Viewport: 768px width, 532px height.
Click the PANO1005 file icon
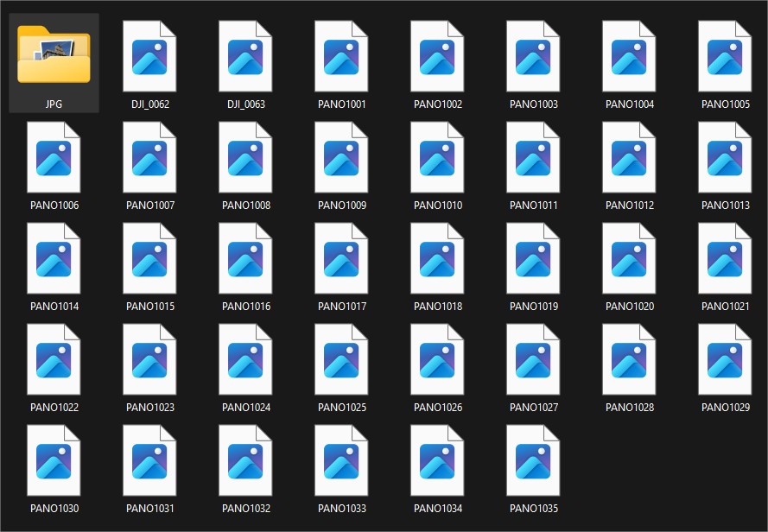(x=725, y=56)
